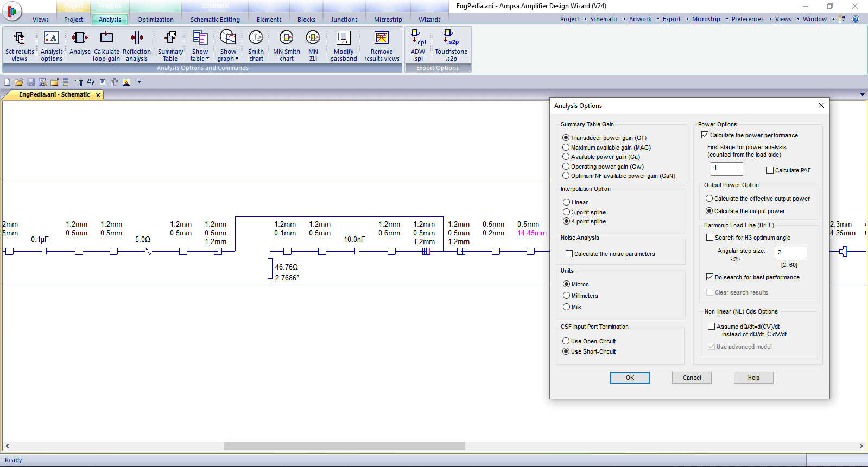Image resolution: width=868 pixels, height=467 pixels.
Task: Check the Calculate PAE box
Action: click(770, 170)
